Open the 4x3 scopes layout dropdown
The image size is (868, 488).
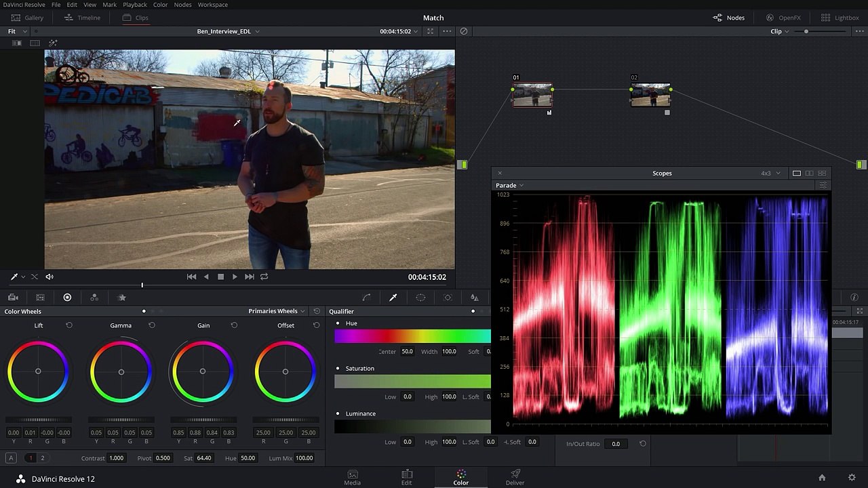(770, 174)
